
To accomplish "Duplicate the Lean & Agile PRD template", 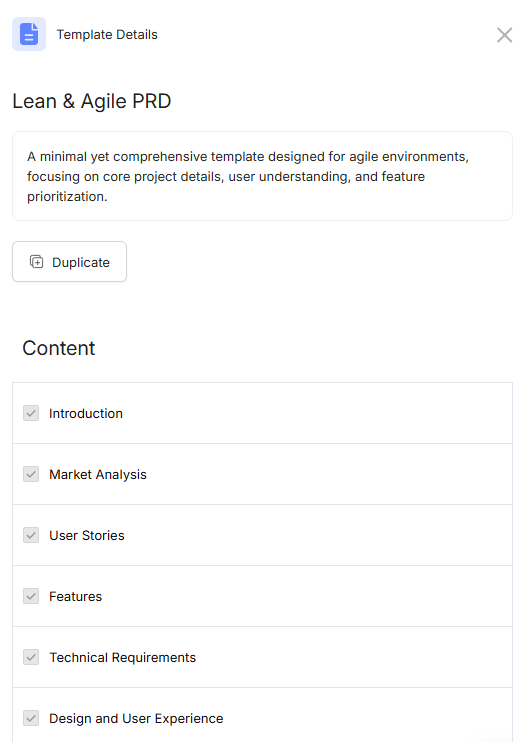I will (70, 262).
